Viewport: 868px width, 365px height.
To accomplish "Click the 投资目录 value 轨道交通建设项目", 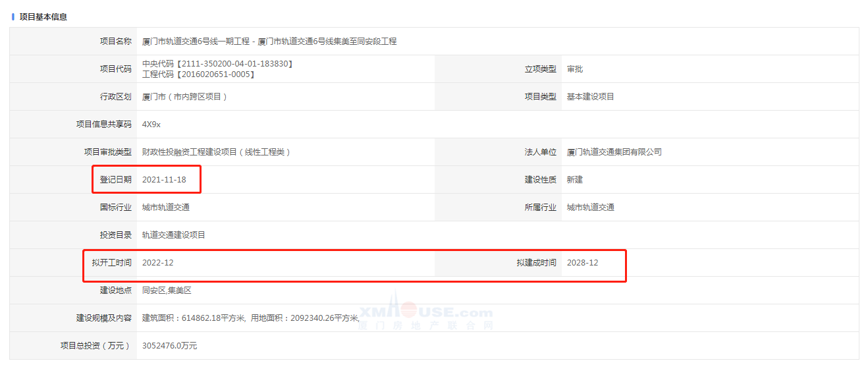I will [174, 235].
